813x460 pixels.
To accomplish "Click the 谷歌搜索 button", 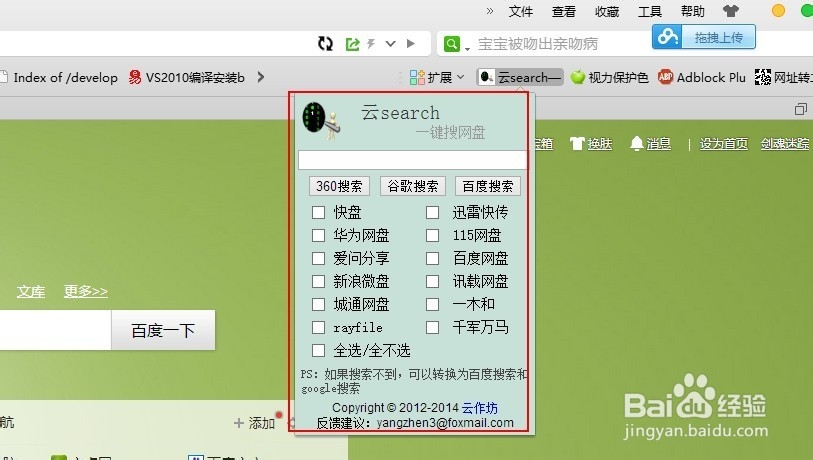I will pos(413,186).
